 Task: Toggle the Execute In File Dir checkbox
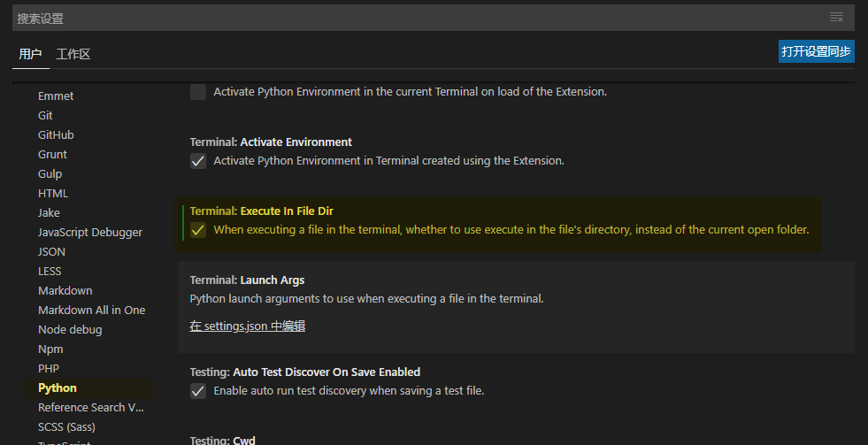198,230
